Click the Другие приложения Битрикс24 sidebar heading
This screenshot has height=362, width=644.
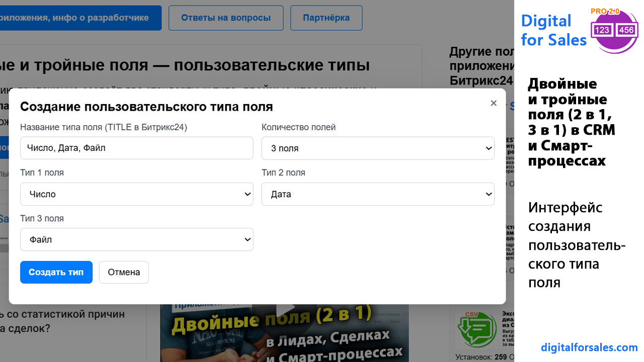tap(481, 66)
